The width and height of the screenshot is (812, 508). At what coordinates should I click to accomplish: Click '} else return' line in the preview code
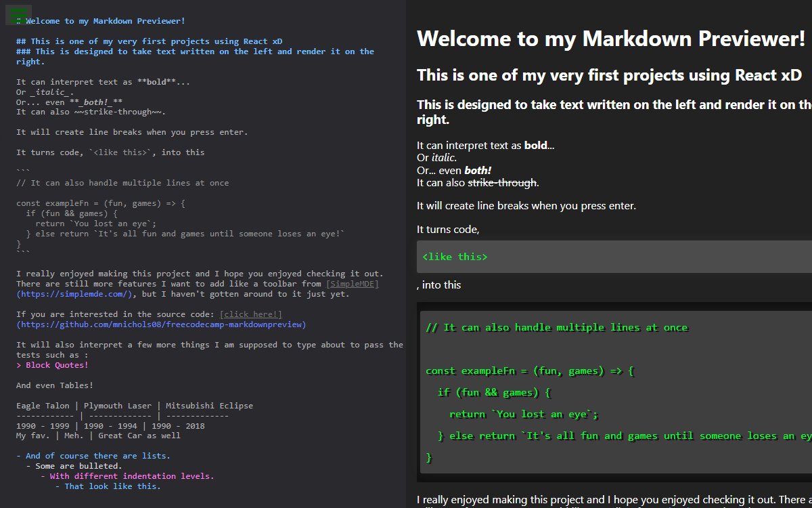[x=625, y=436]
